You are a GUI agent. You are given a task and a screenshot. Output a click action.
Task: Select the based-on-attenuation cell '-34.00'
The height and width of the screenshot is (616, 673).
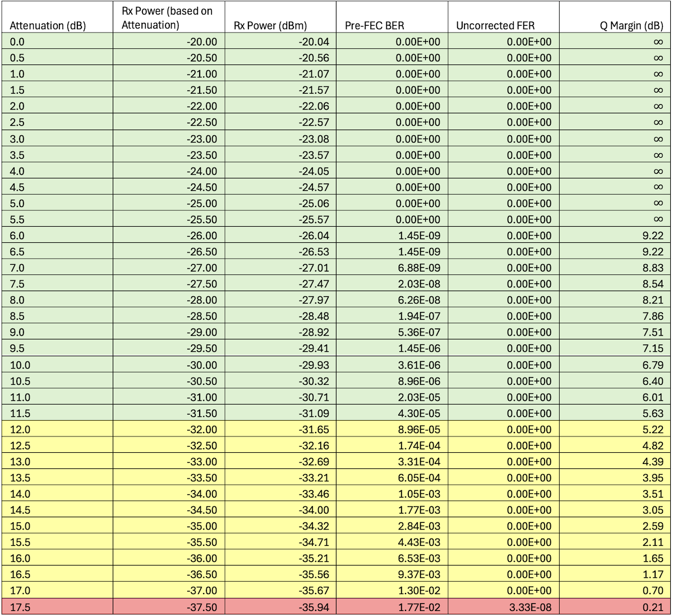(x=169, y=494)
